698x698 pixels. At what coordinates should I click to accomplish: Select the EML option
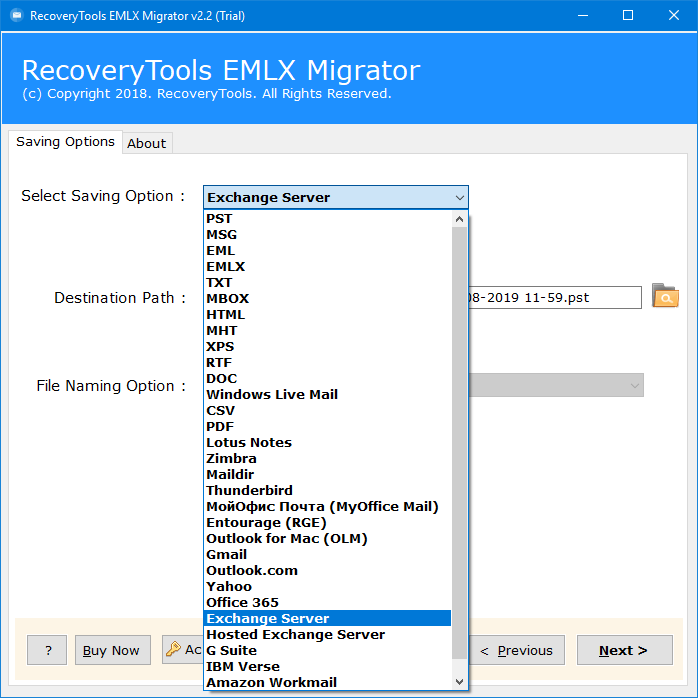pos(327,251)
